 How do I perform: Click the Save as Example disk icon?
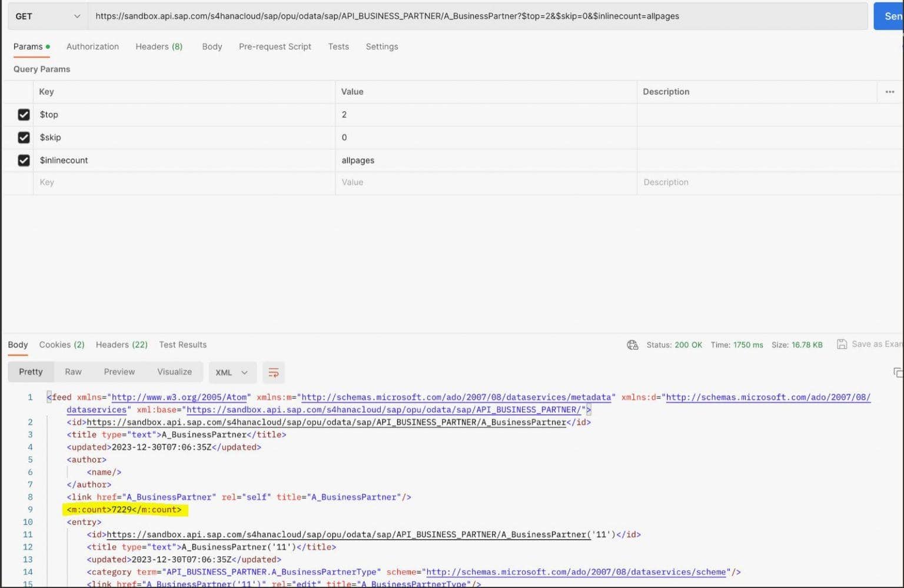[x=842, y=344]
